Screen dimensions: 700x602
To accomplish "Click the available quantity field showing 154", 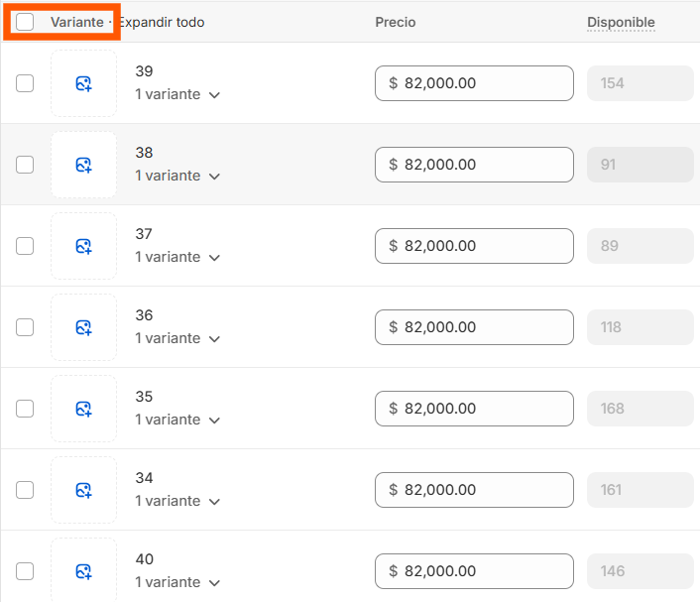I will [641, 83].
